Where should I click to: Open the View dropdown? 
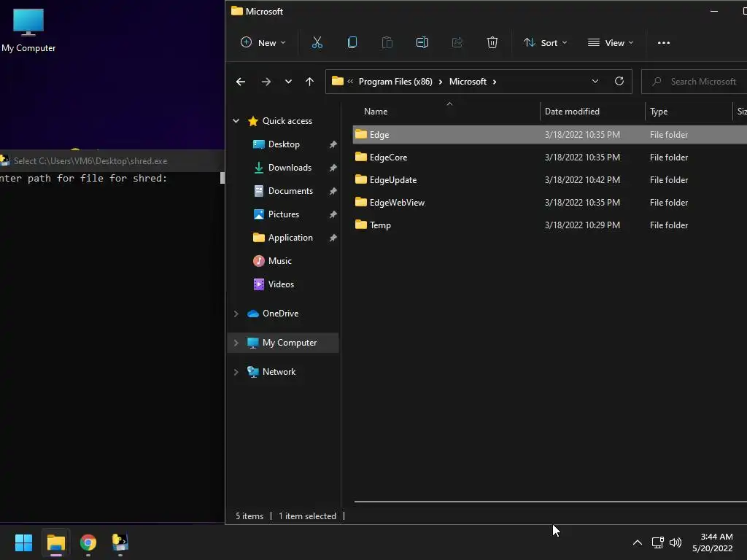[611, 43]
